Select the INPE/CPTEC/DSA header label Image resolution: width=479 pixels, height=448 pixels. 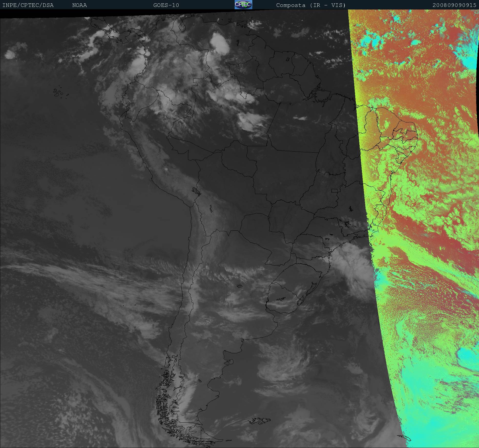tap(28, 5)
